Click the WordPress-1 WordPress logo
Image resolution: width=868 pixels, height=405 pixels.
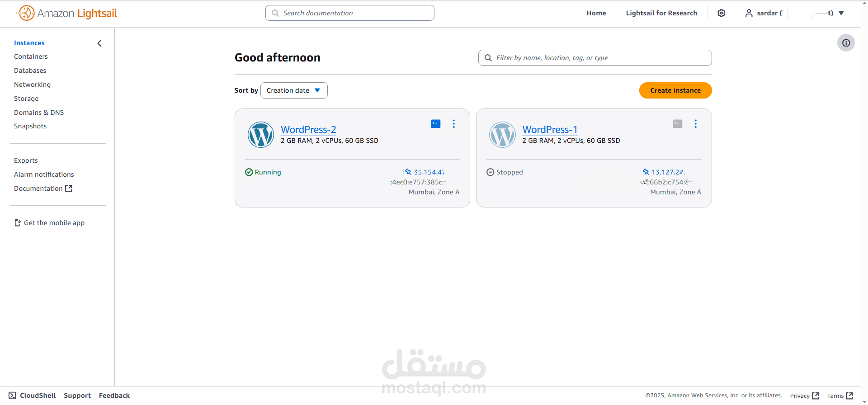click(x=502, y=135)
